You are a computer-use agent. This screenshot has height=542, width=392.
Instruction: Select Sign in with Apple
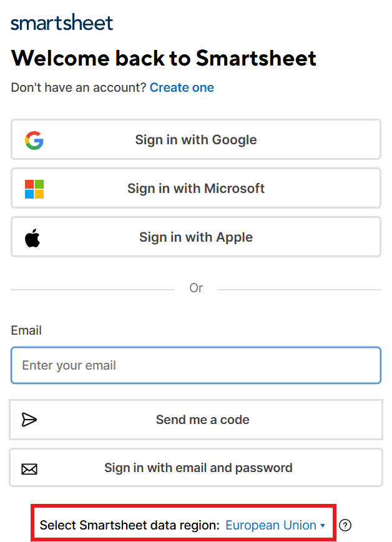coord(196,237)
